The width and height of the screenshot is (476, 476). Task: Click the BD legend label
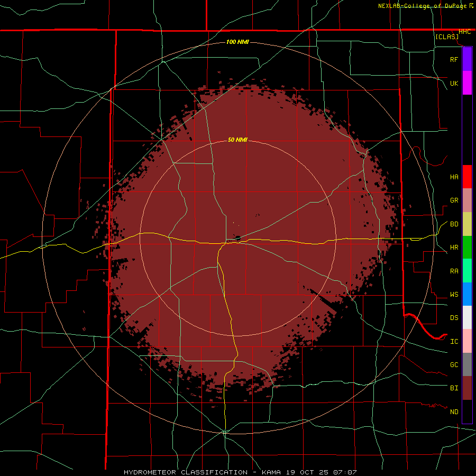tap(454, 224)
